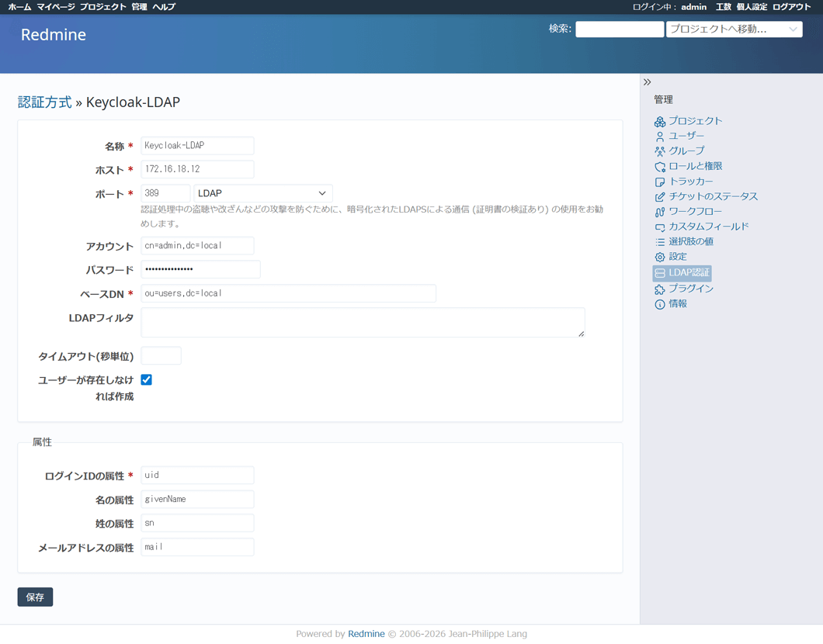Click the グループ icon in sidebar
Screen dimensions: 823x644
pos(659,151)
